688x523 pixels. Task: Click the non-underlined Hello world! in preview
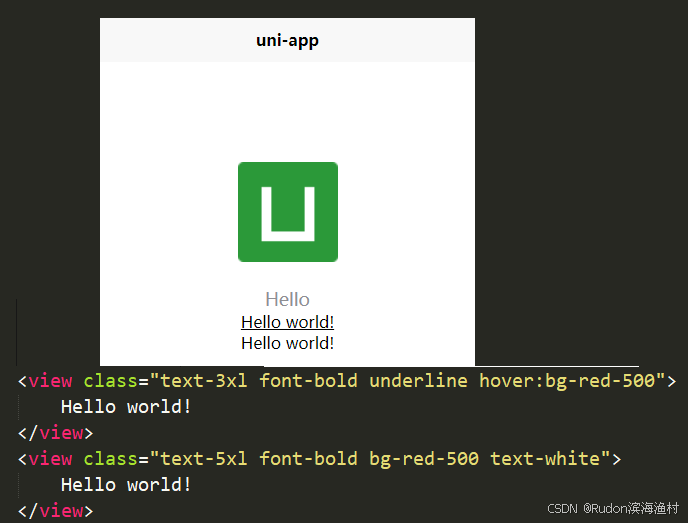click(287, 343)
